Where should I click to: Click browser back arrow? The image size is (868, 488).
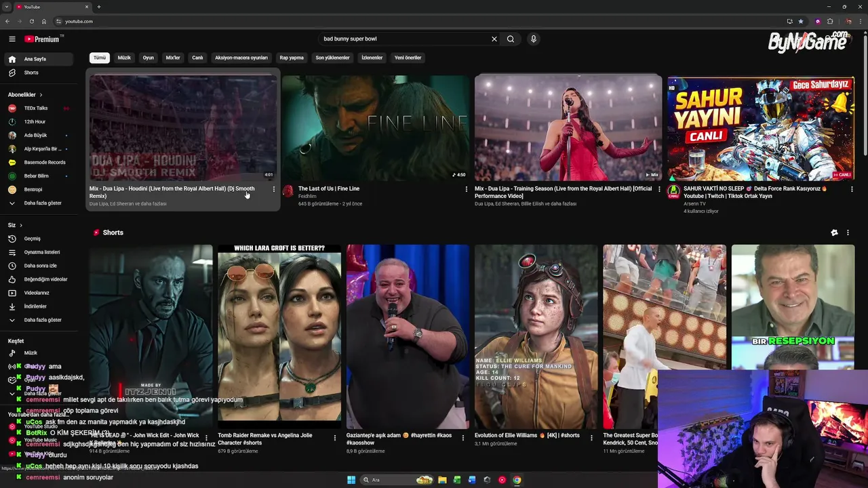pos(7,21)
